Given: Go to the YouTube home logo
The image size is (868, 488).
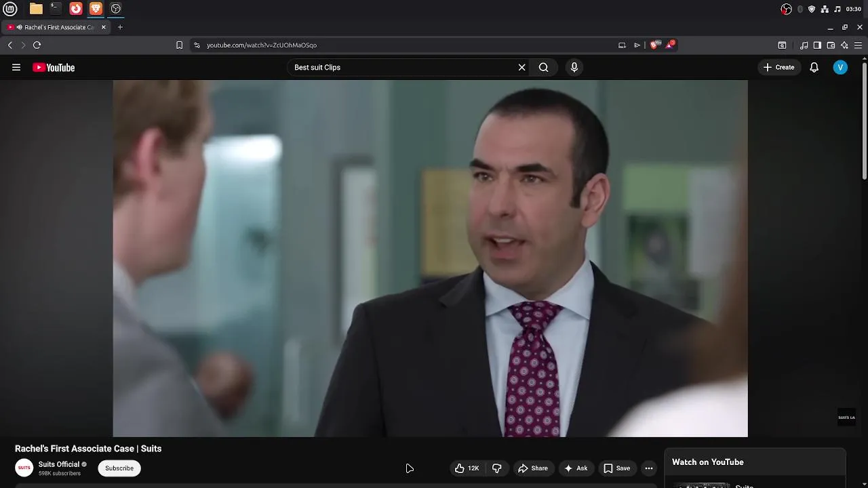Looking at the screenshot, I should tap(54, 67).
